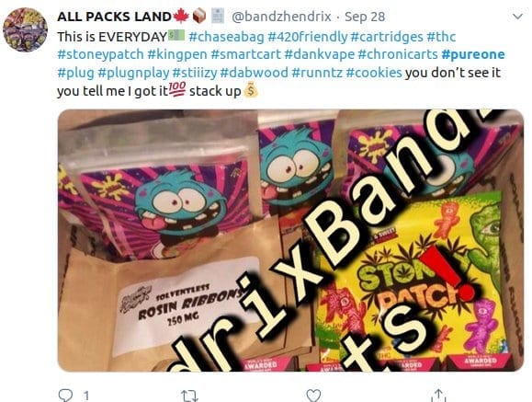View the #chronicarts hashtag results

[x=398, y=54]
